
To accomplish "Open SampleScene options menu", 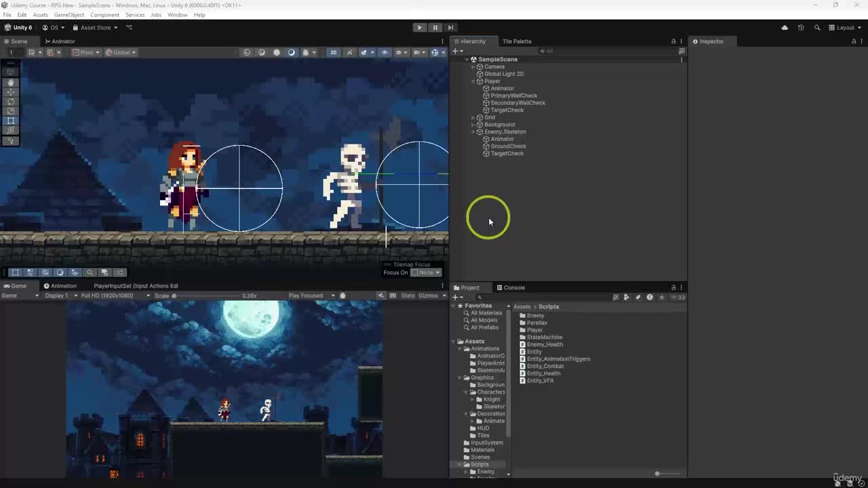I will (682, 60).
